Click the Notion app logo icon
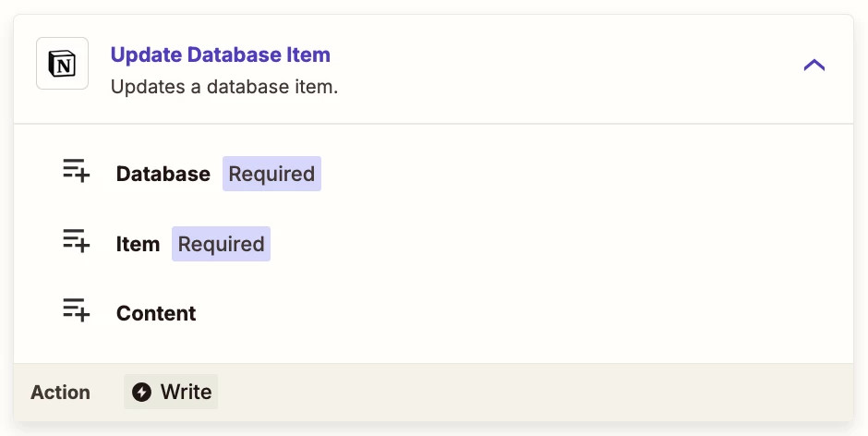The image size is (868, 436). (62, 64)
